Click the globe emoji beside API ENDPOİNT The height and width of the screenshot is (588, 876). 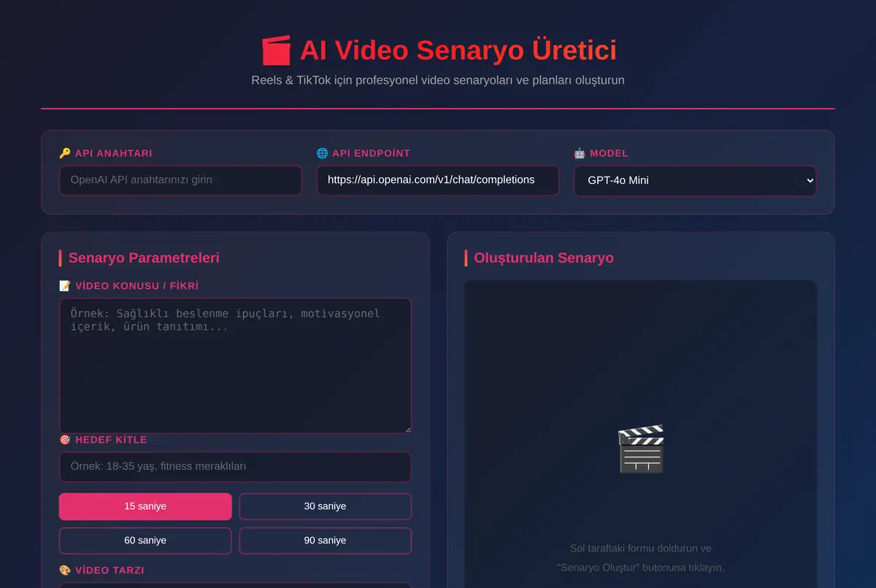pyautogui.click(x=322, y=154)
